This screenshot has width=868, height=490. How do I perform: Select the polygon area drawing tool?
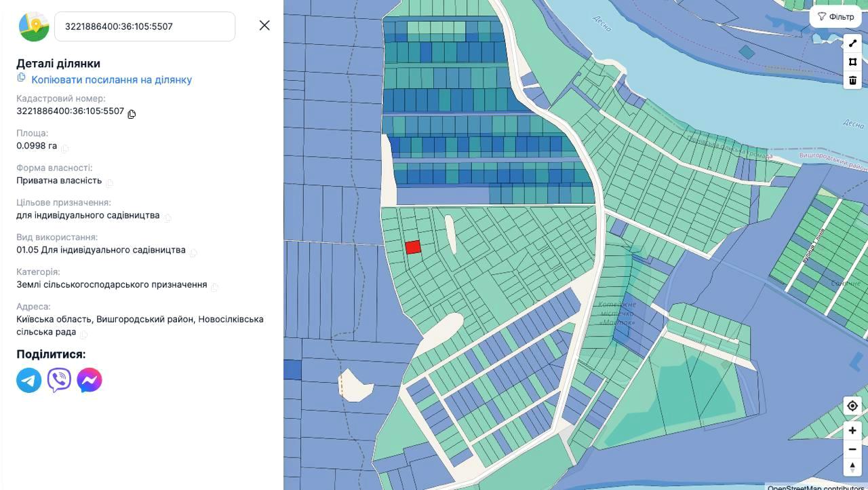tap(852, 62)
